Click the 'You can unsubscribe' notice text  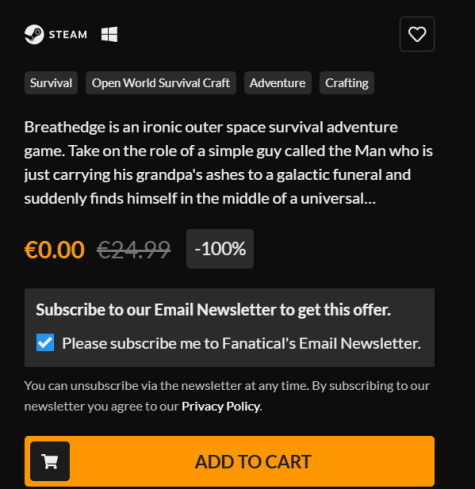click(227, 396)
